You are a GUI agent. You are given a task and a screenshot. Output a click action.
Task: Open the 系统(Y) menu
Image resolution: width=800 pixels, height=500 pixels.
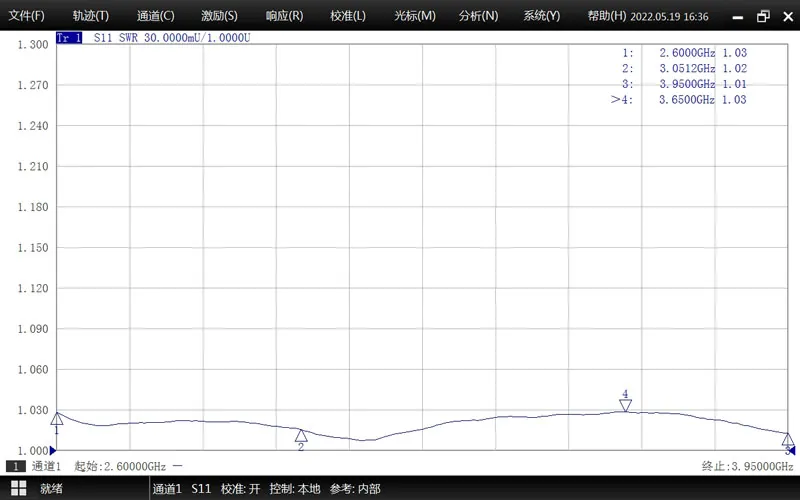541,16
